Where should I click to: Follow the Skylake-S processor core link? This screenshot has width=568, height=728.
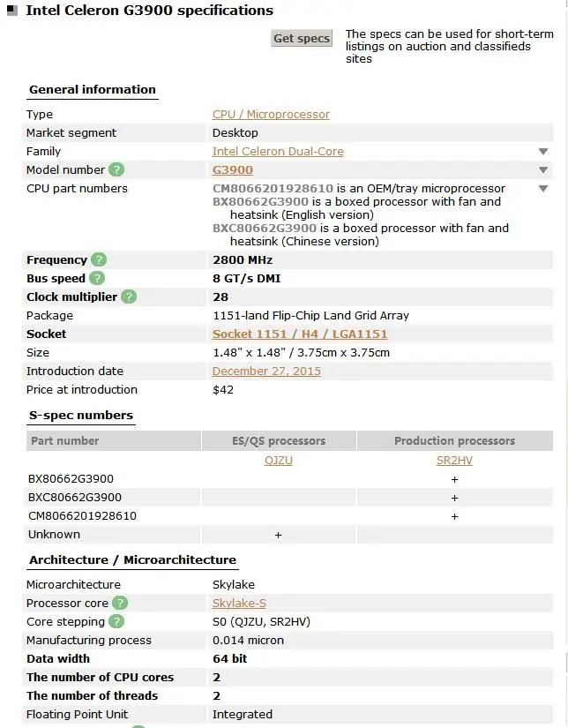tap(239, 603)
